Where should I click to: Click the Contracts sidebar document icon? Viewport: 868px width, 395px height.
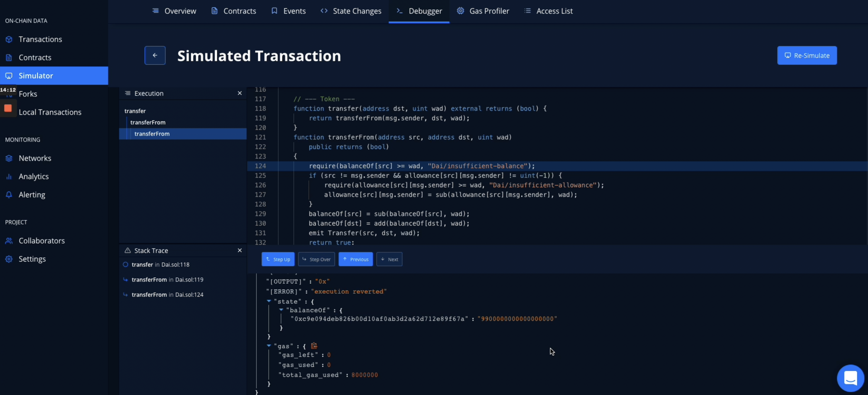(x=9, y=57)
